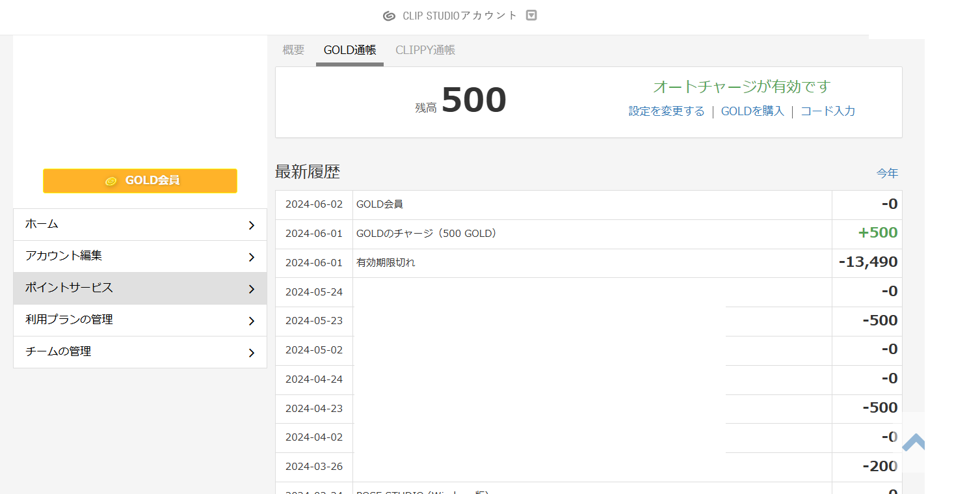Click the date 2024-04-24

314,379
